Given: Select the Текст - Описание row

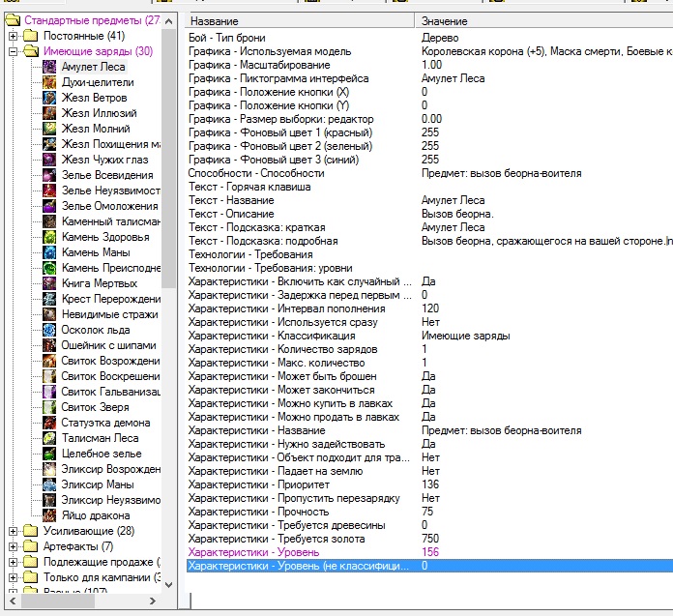Looking at the screenshot, I should point(429,214).
